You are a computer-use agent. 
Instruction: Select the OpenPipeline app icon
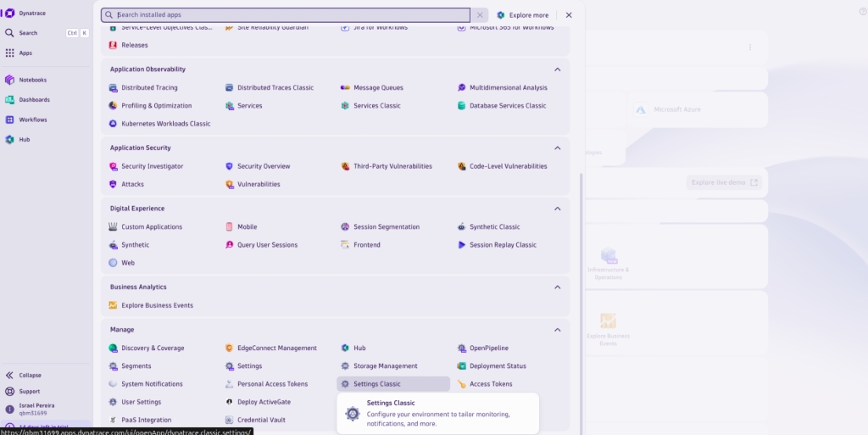pyautogui.click(x=462, y=349)
